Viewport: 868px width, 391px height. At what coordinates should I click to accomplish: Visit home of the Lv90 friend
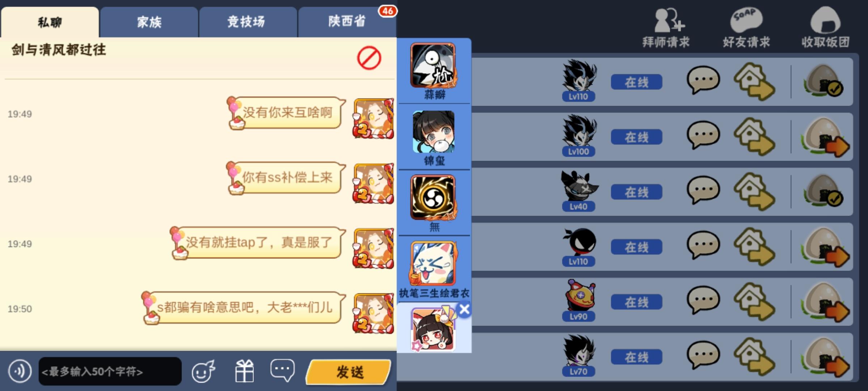754,301
